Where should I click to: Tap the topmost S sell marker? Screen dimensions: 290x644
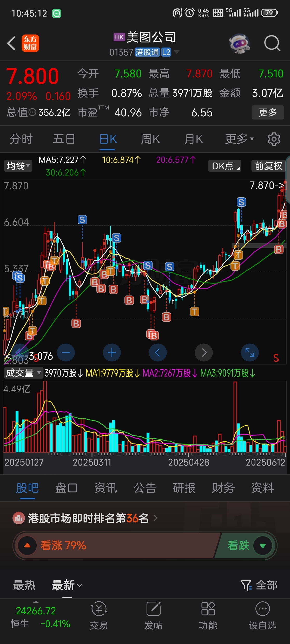point(241,202)
